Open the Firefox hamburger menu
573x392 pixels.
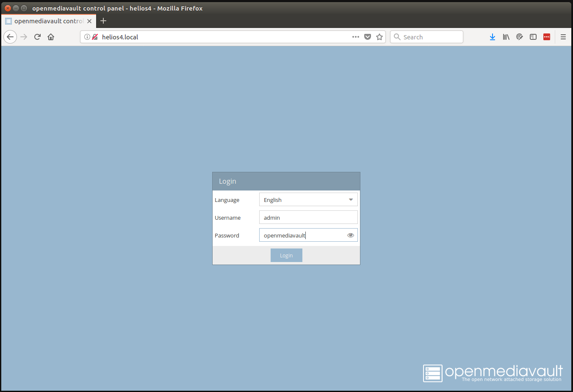[563, 37]
